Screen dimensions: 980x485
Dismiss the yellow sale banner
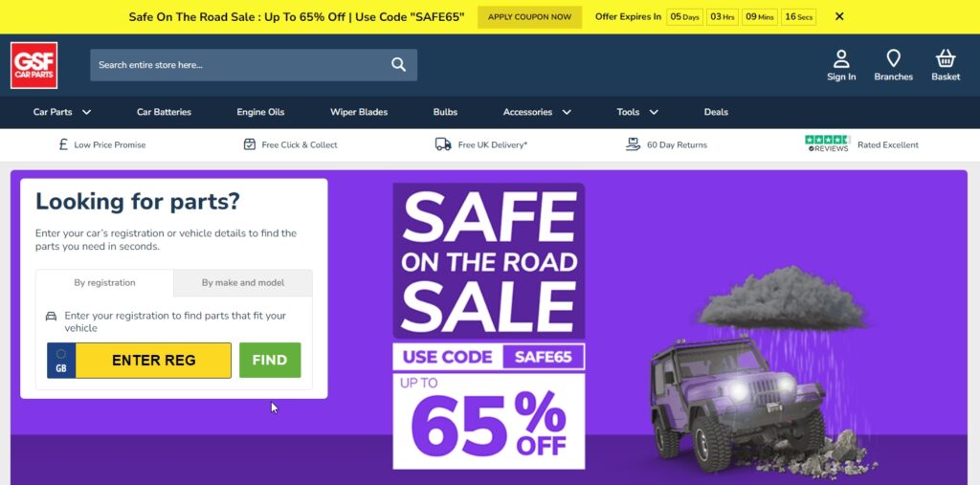pyautogui.click(x=839, y=16)
